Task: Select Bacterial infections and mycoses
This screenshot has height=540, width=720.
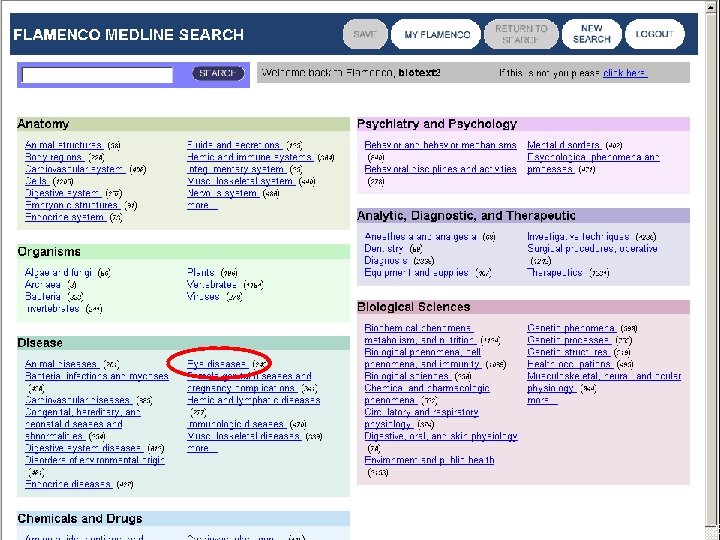Action: [x=97, y=376]
